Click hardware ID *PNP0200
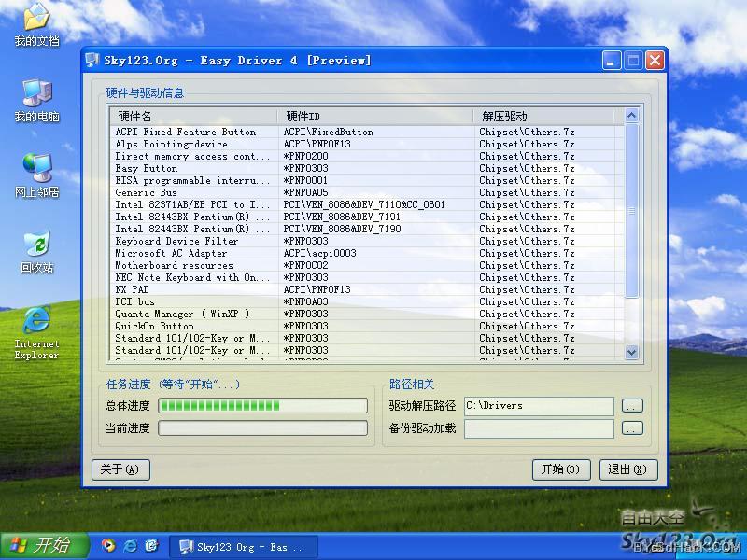 306,156
